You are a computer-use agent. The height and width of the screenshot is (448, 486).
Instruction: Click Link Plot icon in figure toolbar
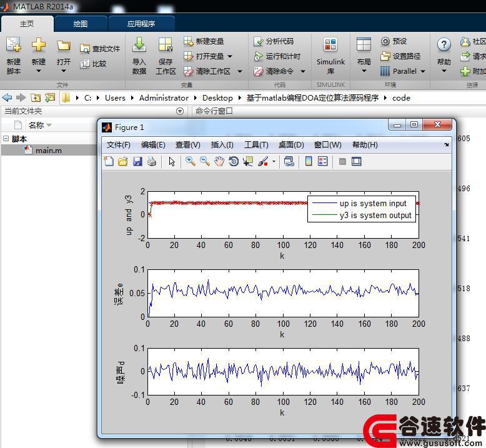(289, 161)
